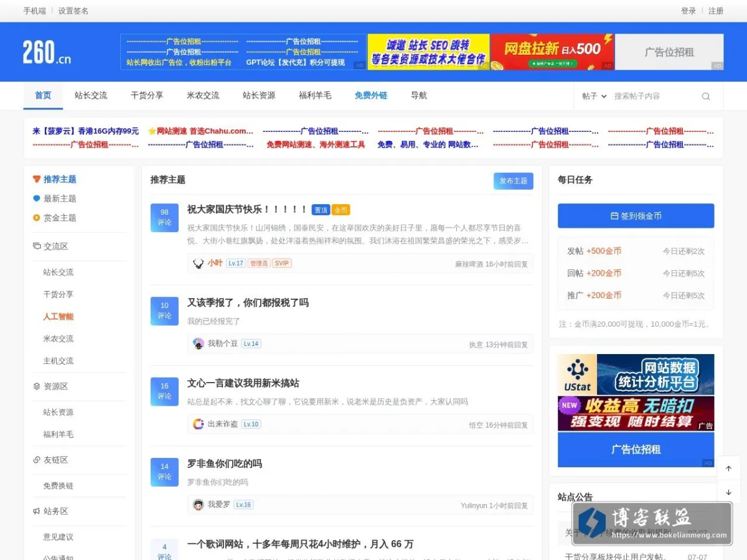This screenshot has width=747, height=560.
Task: Click the search input 搜索帖子内容
Action: 654,96
